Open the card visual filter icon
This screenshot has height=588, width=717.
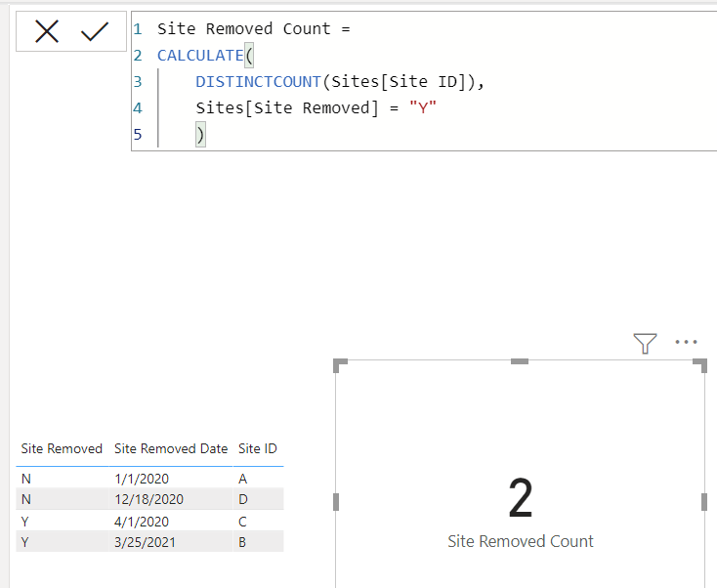[x=646, y=344]
